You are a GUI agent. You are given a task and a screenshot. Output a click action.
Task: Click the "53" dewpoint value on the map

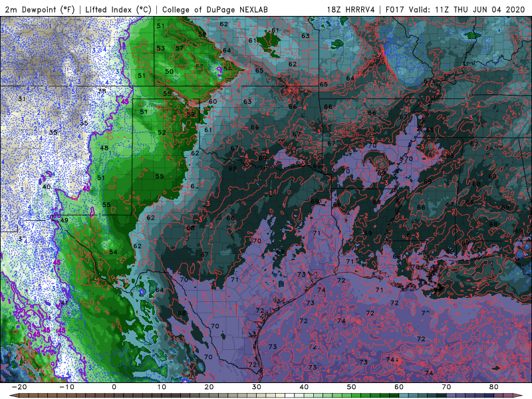[x=160, y=48]
